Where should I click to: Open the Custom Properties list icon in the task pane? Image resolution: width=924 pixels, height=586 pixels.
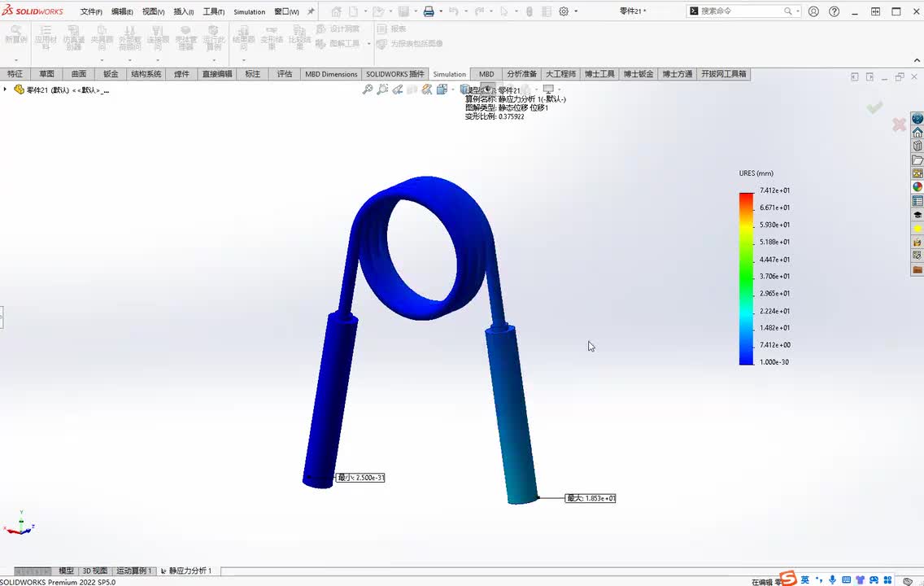(917, 201)
